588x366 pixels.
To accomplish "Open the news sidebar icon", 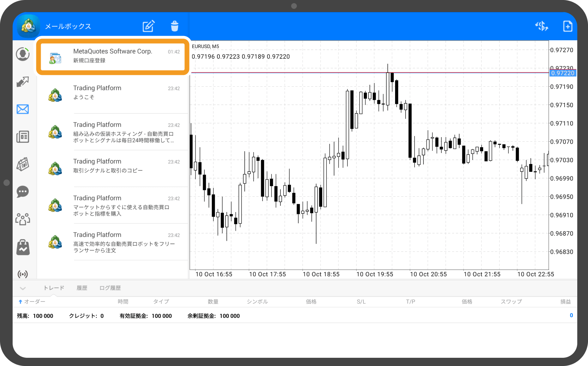I will click(23, 137).
